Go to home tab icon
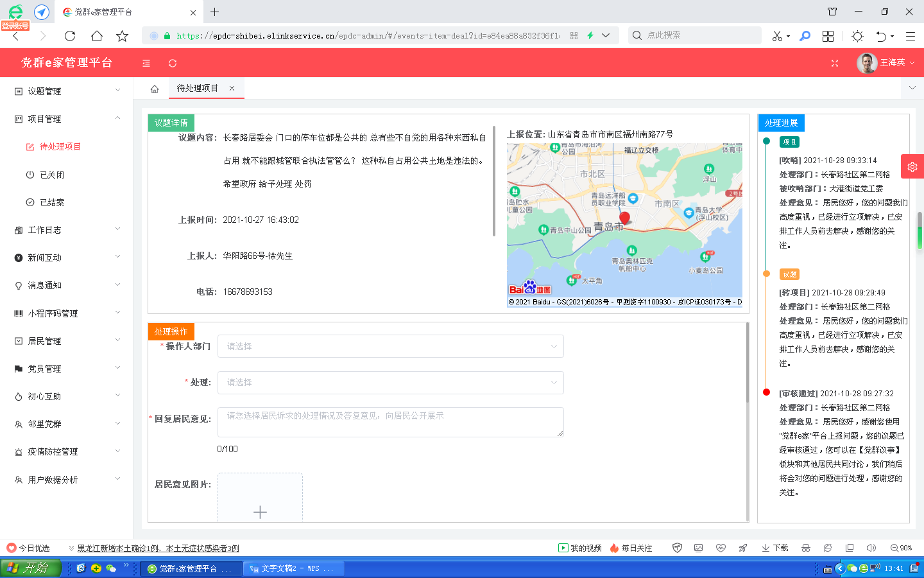 click(155, 89)
